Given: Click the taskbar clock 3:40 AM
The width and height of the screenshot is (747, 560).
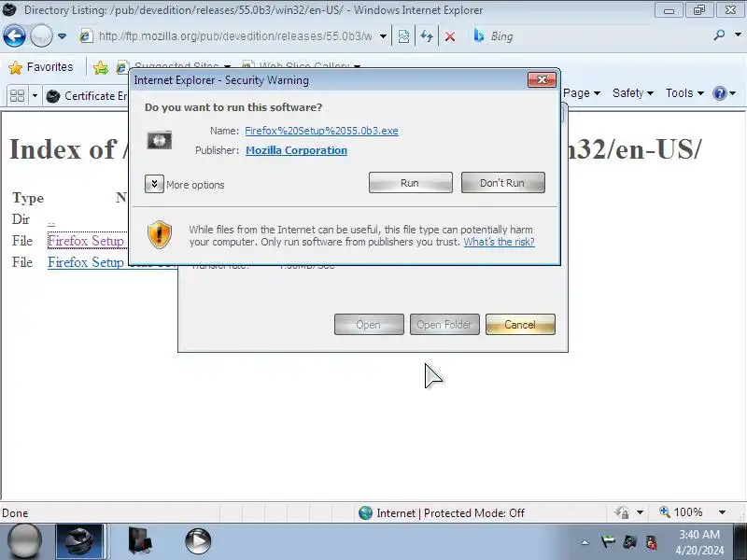Looking at the screenshot, I should coord(699,535).
